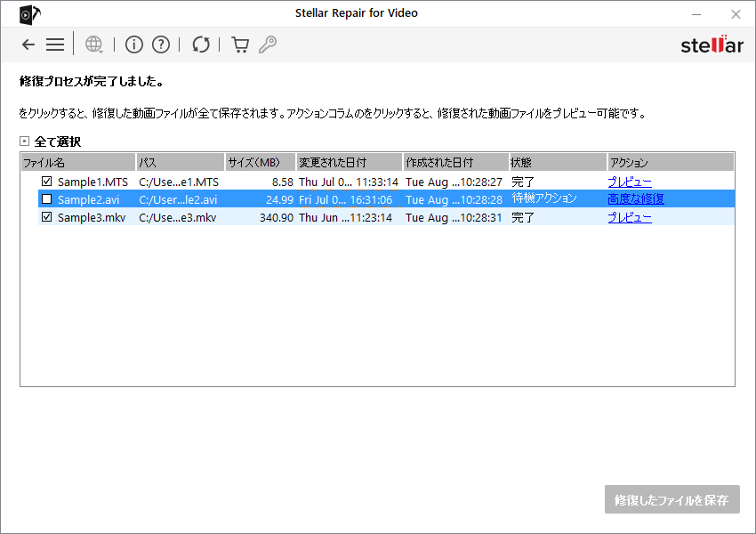Check the Sample2.avi checkbox
Viewport: 756px width, 534px height.
coord(47,198)
